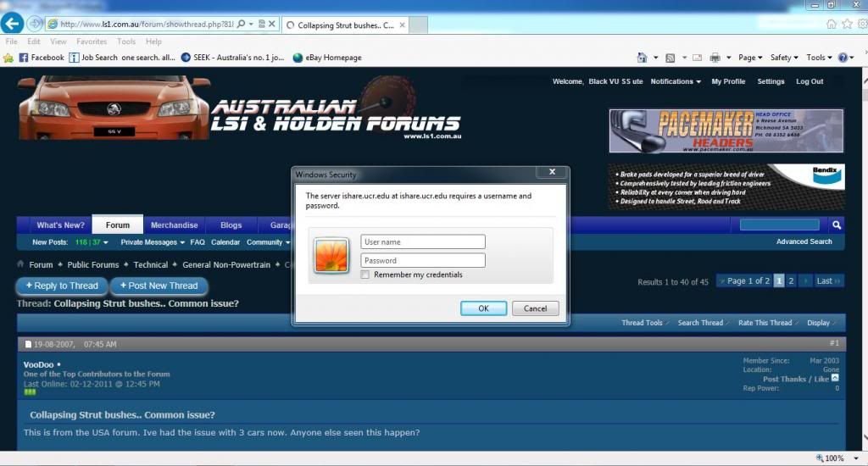Open the View menu
868x466 pixels.
(x=58, y=42)
